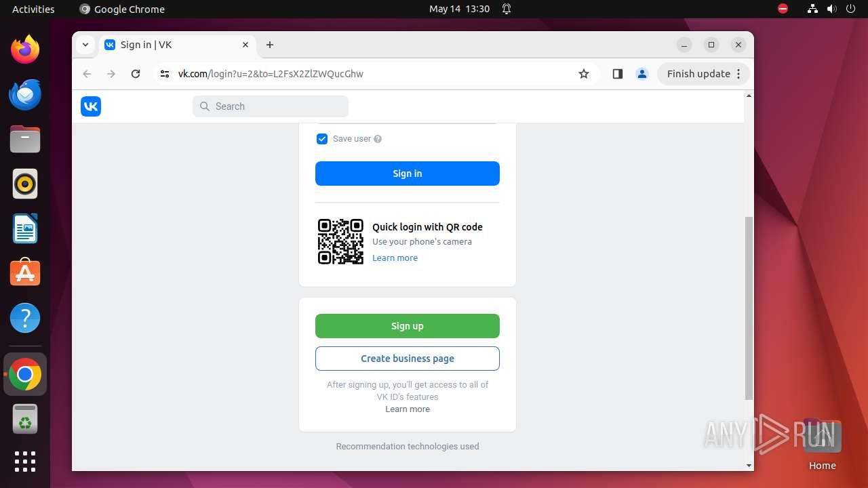Open Files manager from the dock

(x=25, y=139)
